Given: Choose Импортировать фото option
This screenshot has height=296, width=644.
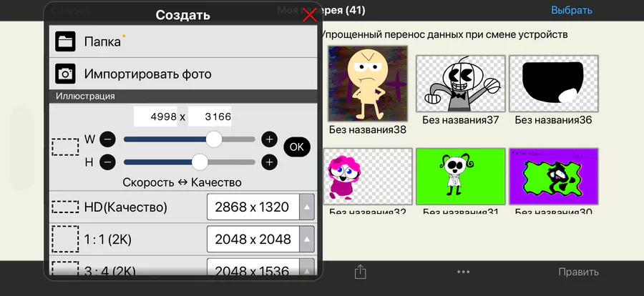Looking at the screenshot, I should 183,74.
